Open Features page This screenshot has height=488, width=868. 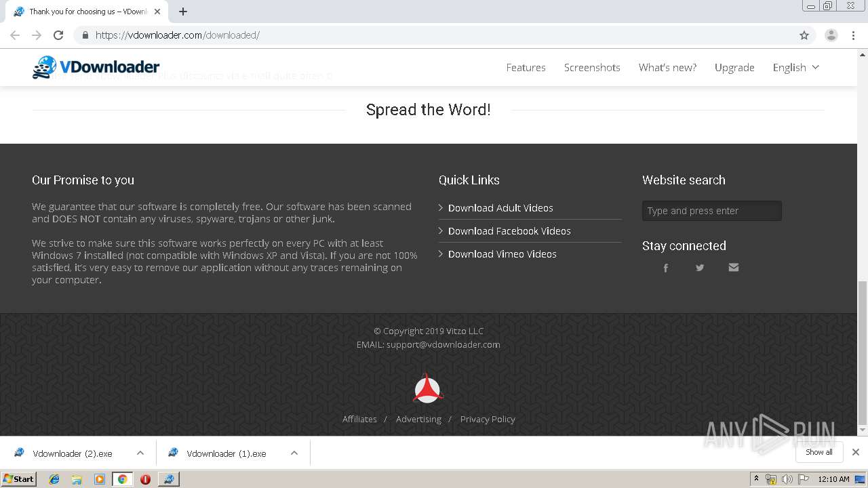tap(526, 67)
